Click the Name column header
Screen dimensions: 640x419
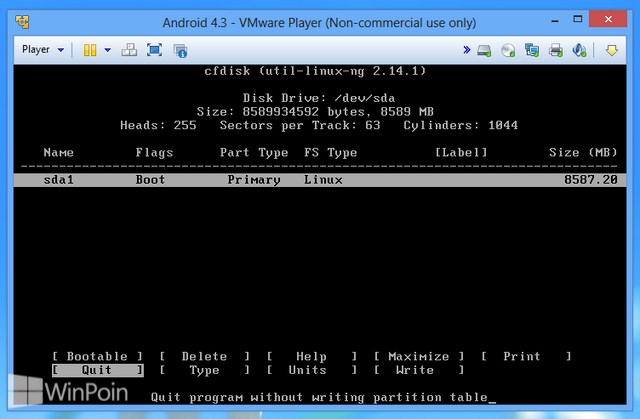tap(59, 152)
